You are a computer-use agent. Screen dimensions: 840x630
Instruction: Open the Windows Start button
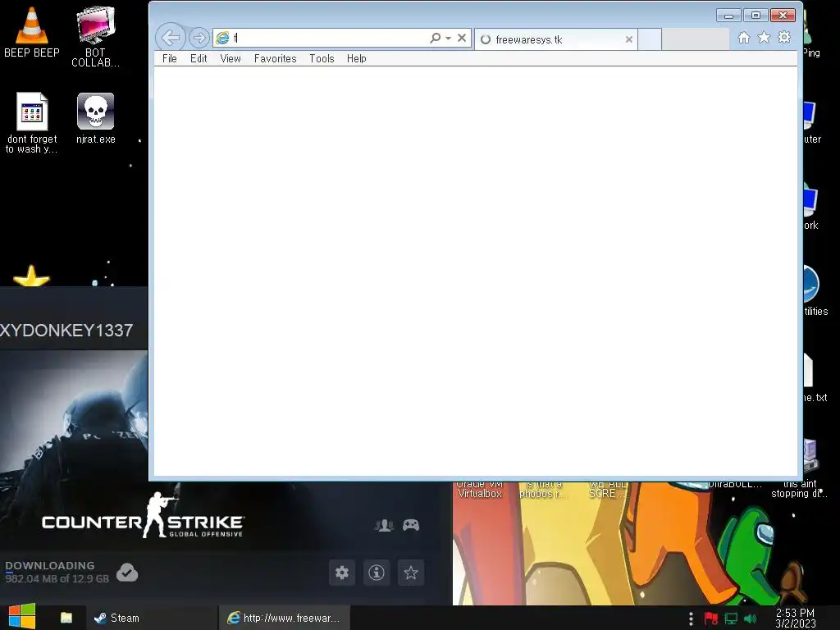point(22,618)
